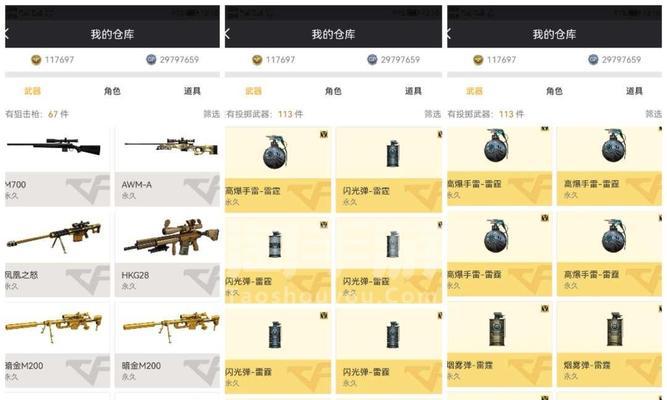This screenshot has width=667, height=400.
Task: Select the AWM-A camo sniper rifle
Action: (168, 167)
